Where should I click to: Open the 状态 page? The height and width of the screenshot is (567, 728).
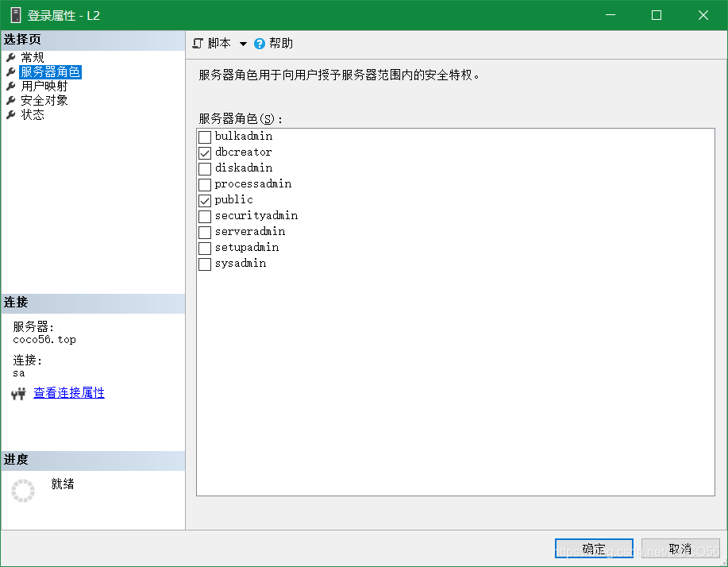click(x=33, y=114)
